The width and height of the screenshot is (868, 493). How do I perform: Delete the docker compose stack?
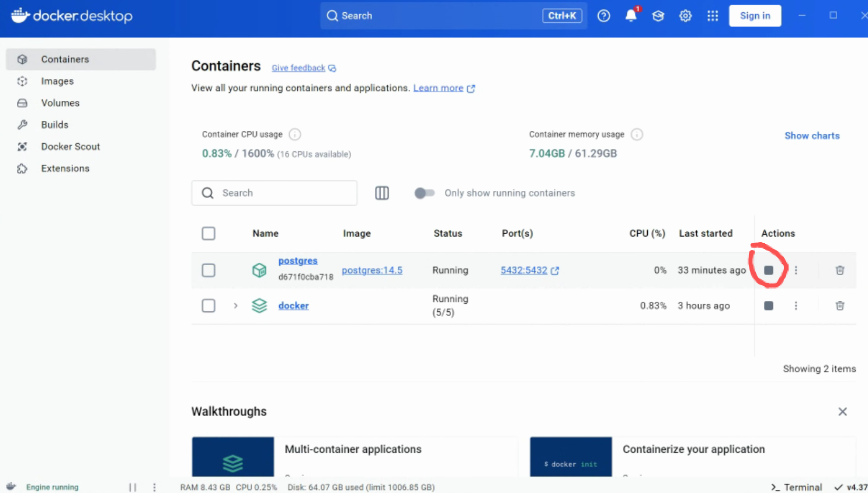[x=839, y=305]
